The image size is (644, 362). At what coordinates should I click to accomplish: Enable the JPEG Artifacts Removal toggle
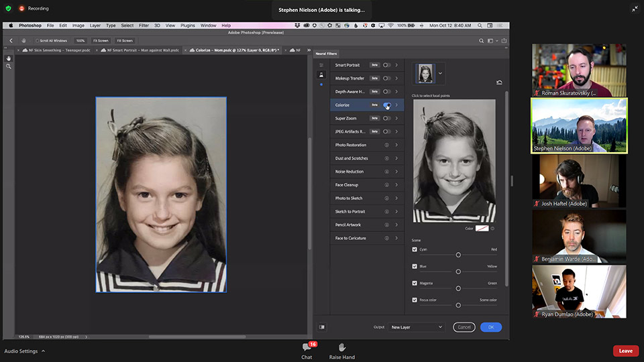[386, 132]
